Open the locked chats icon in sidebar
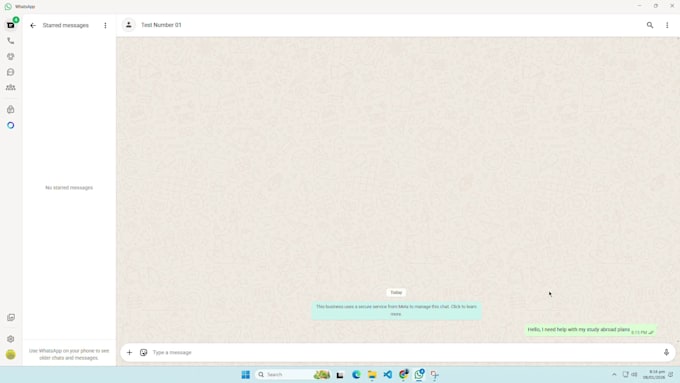 coord(10,109)
